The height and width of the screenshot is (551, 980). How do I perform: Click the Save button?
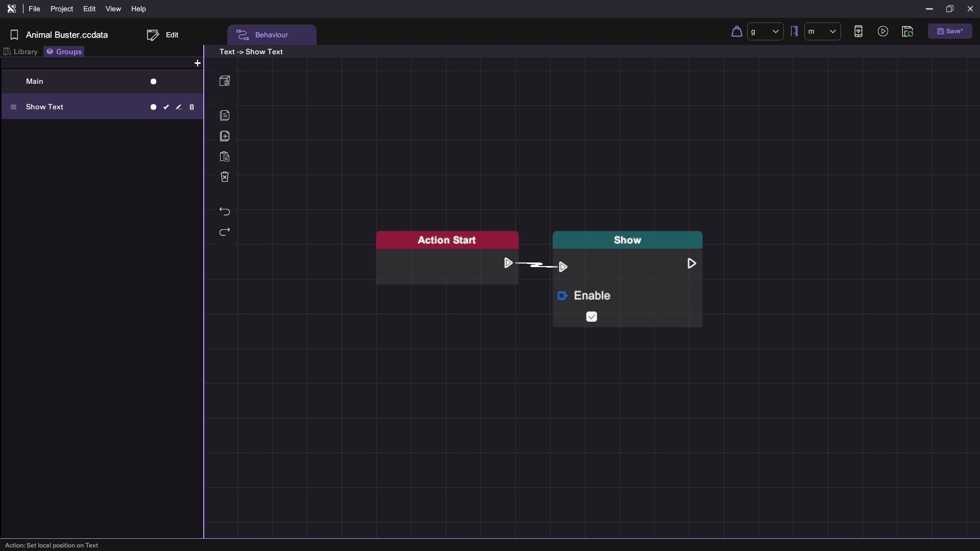click(x=949, y=32)
